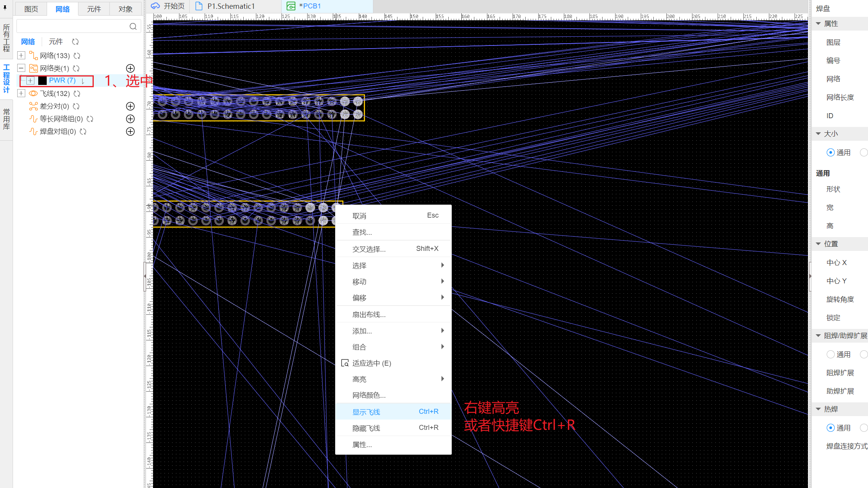Image resolution: width=868 pixels, height=488 pixels.
Task: Select 通用 radio under the 阻焊/助焊扩展 section
Action: 830,355
